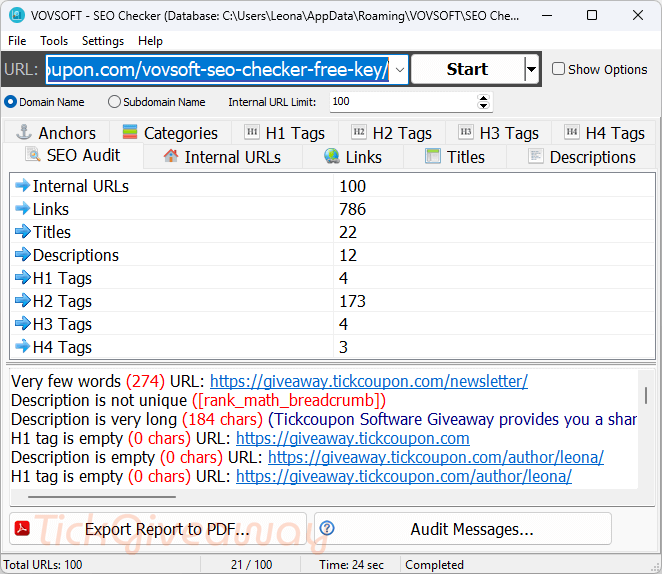Switch to the Categories tab
This screenshot has width=662, height=574.
171,133
